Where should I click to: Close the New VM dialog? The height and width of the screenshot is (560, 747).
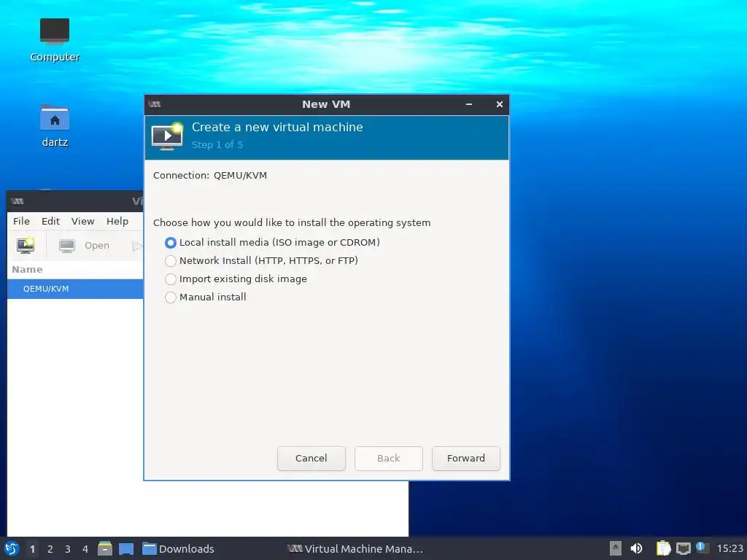click(x=499, y=104)
